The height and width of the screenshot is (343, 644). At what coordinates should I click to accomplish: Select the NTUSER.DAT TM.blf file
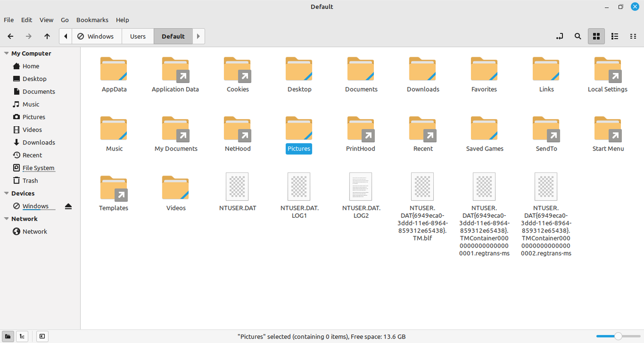tap(423, 207)
